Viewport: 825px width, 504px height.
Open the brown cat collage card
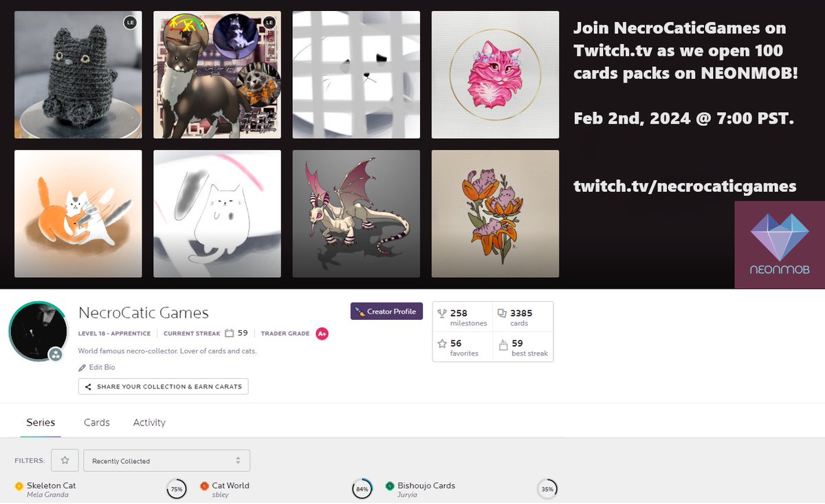tap(217, 75)
